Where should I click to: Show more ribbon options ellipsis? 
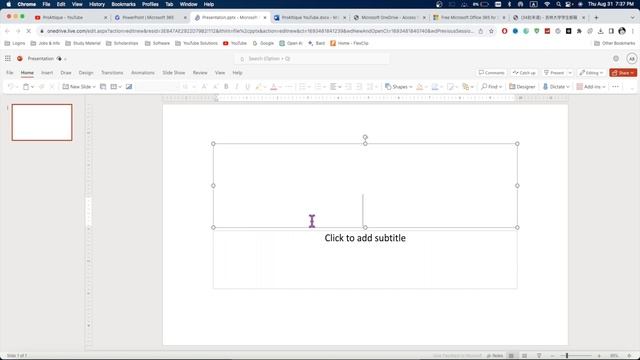click(x=616, y=87)
